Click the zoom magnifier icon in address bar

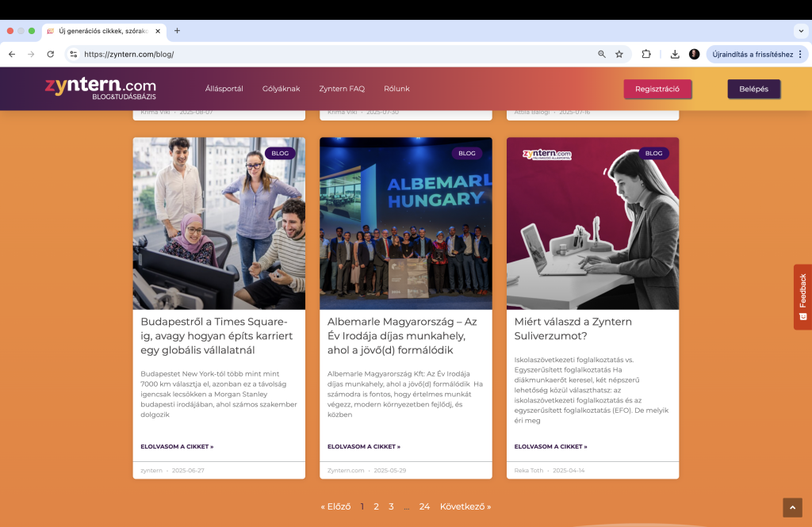602,54
